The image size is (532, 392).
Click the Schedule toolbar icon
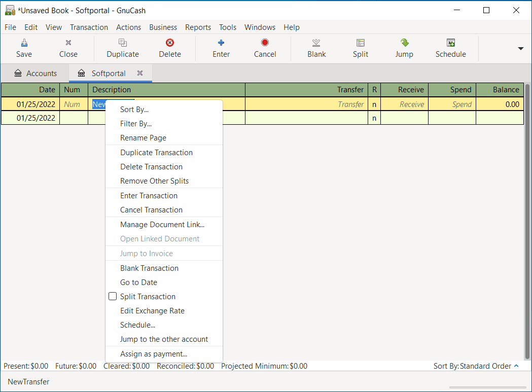click(x=450, y=43)
